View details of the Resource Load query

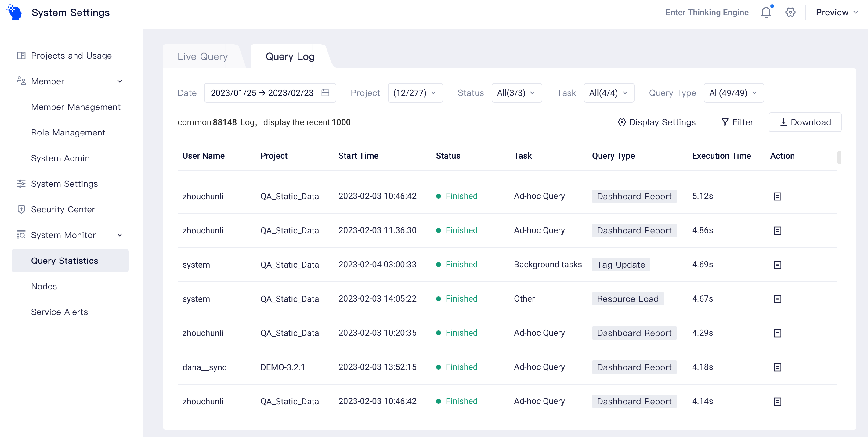click(777, 299)
